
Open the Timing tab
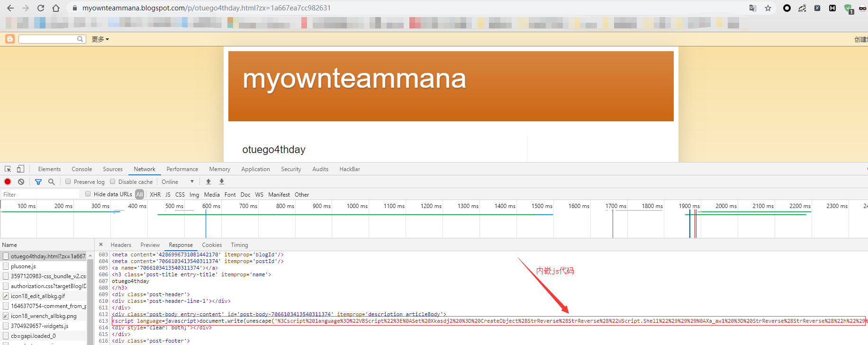(239, 245)
